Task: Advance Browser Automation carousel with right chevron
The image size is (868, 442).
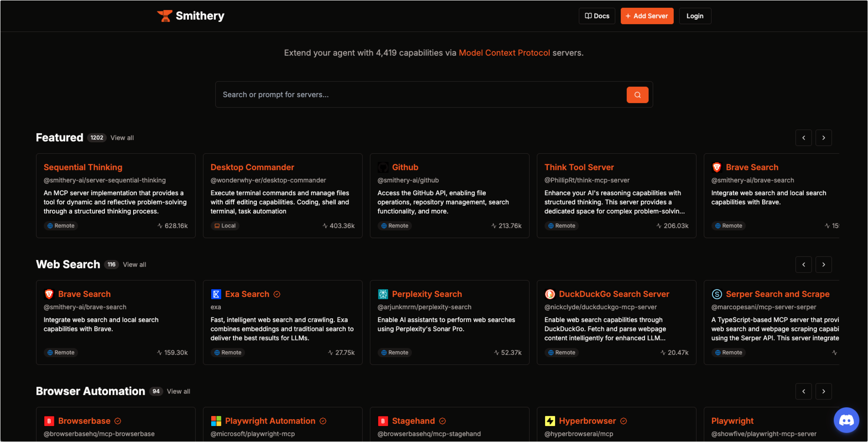Action: tap(823, 391)
